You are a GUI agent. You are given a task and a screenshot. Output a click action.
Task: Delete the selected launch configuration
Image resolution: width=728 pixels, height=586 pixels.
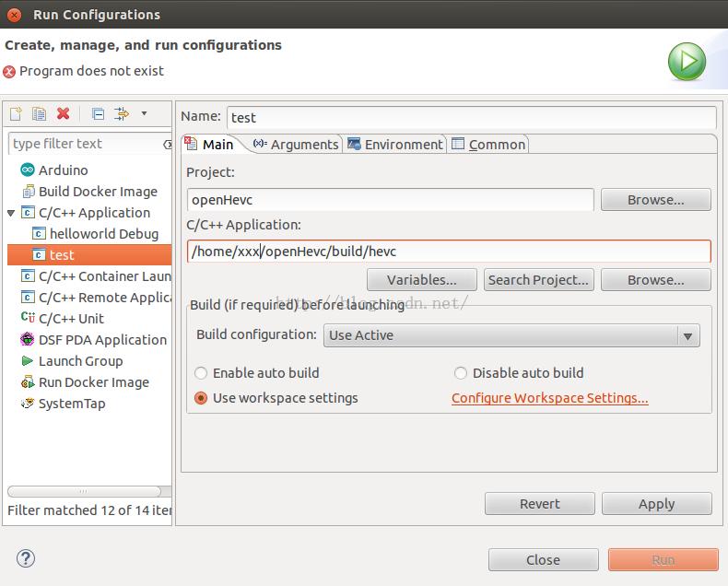[x=64, y=113]
